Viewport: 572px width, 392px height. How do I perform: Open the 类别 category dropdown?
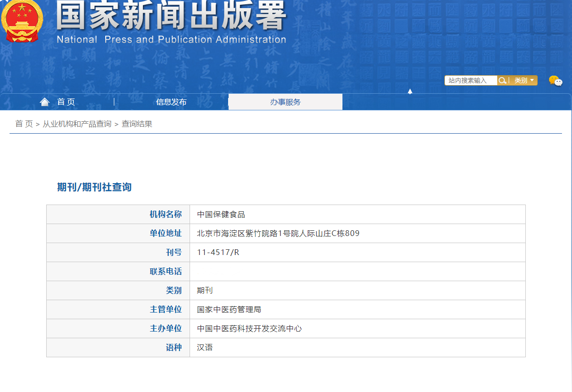524,80
